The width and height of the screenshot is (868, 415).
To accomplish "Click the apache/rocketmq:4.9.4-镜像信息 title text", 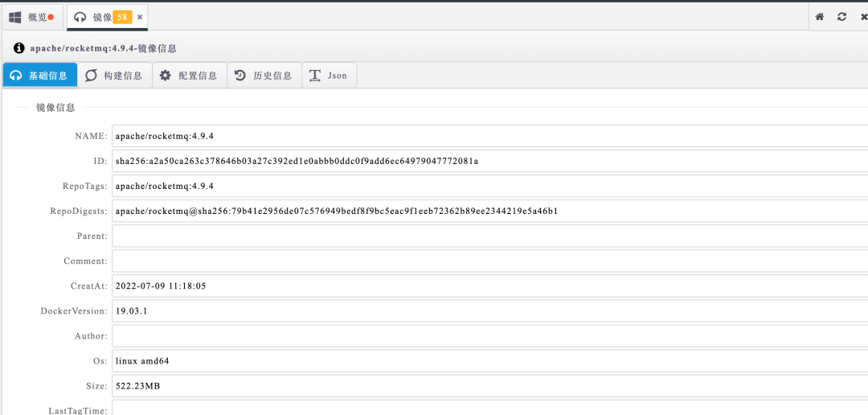I will [x=104, y=49].
